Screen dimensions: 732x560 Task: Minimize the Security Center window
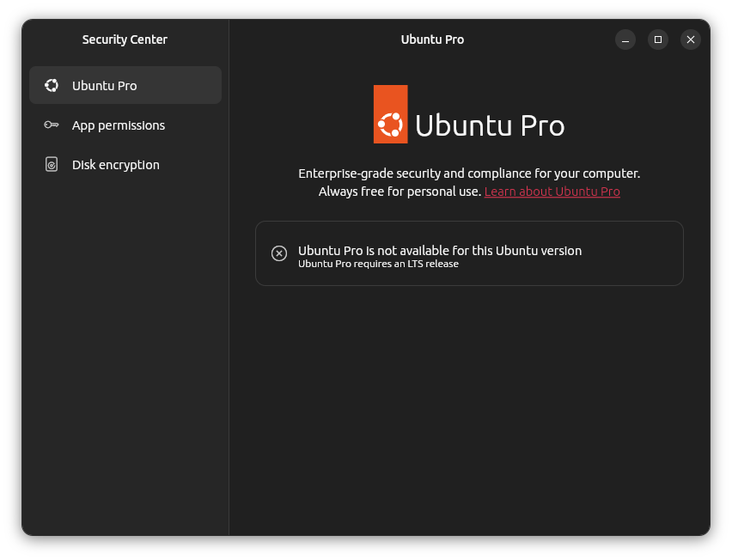pos(625,40)
